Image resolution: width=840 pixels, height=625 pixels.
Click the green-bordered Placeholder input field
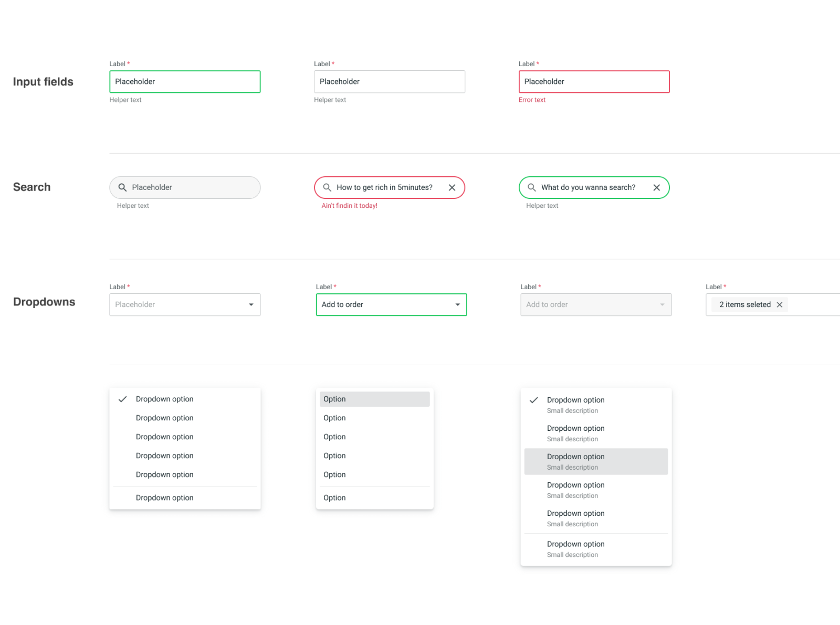click(185, 81)
